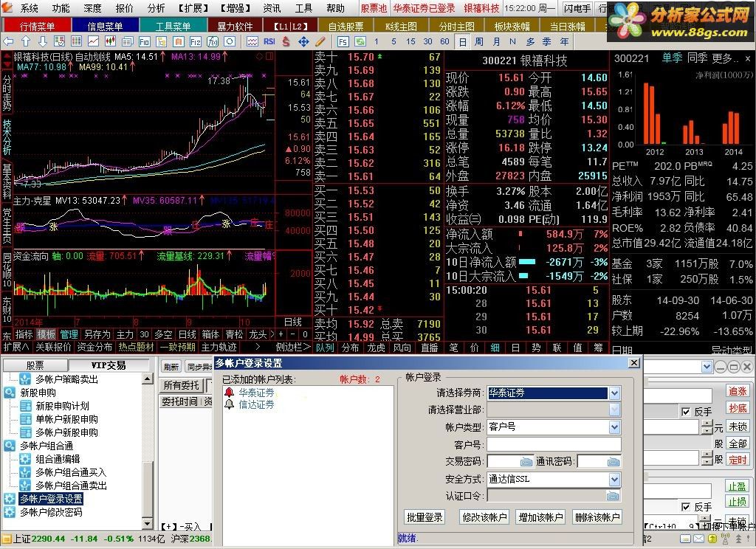This screenshot has height=549, width=756.
Task: Switch to the 股票 tab
Action: click(35, 365)
